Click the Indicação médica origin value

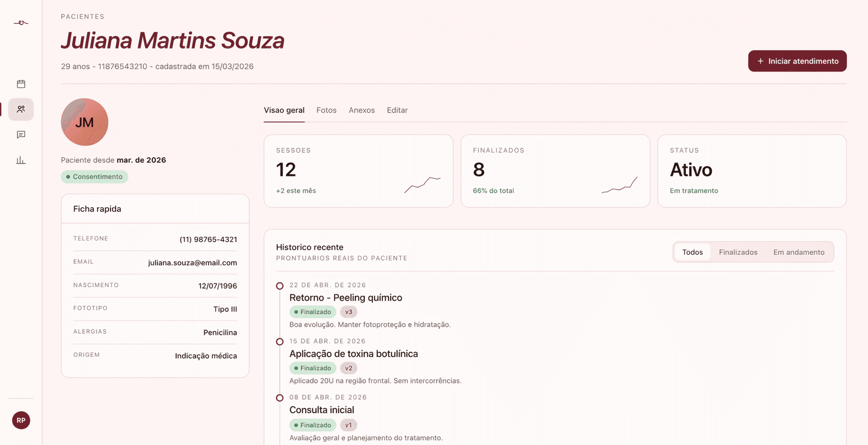(206, 356)
